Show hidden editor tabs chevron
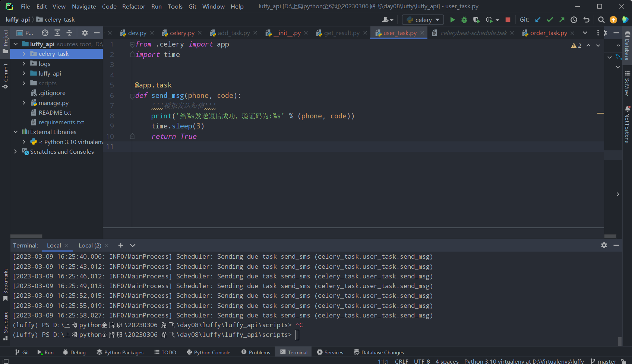This screenshot has width=632, height=364. click(585, 33)
